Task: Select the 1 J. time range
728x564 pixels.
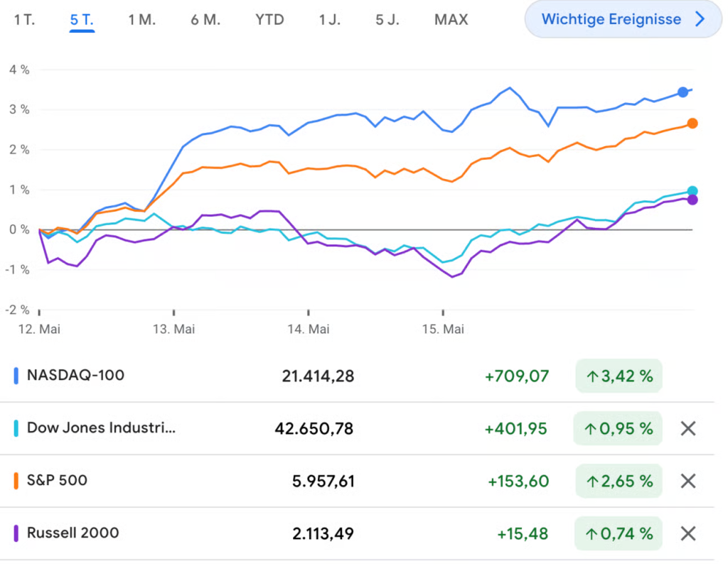Action: coord(329,20)
